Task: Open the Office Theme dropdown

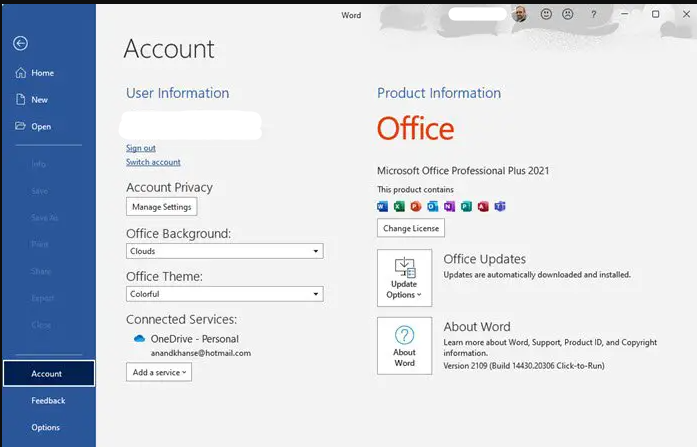Action: [x=224, y=294]
